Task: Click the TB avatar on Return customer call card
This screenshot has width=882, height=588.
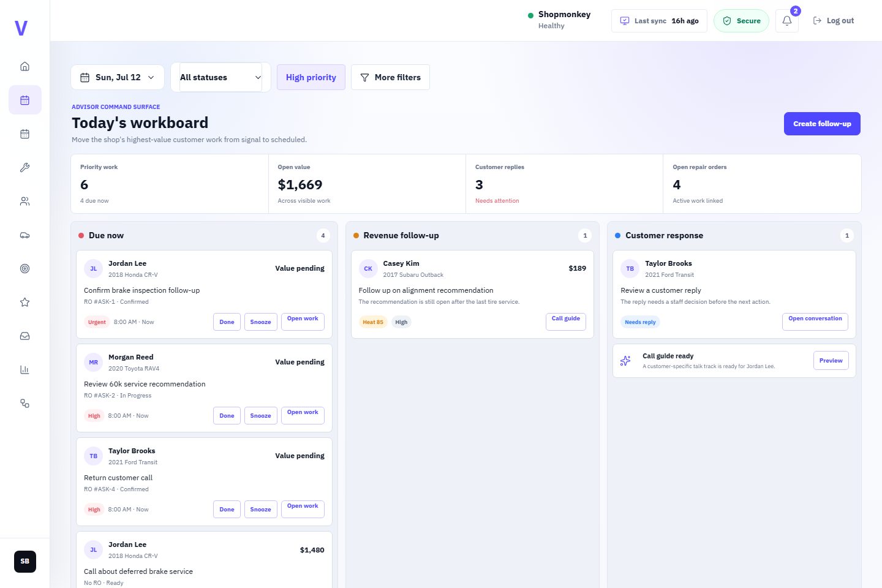Action: (93, 456)
